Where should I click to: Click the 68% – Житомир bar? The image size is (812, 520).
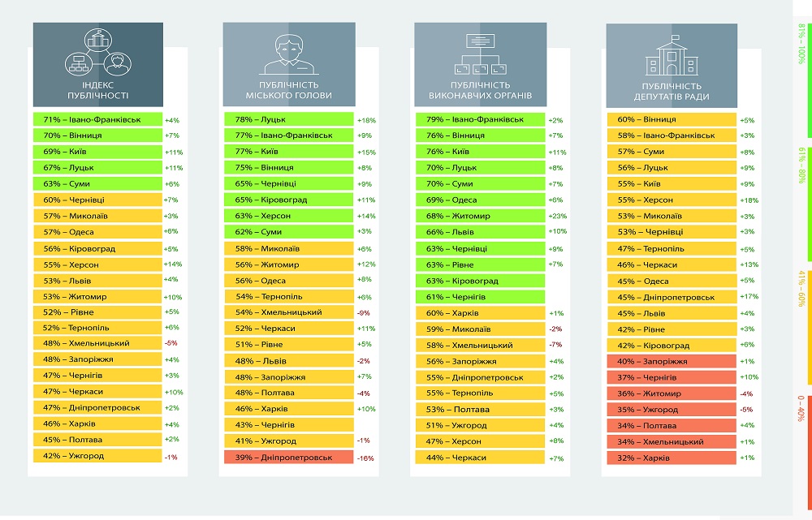click(x=480, y=216)
